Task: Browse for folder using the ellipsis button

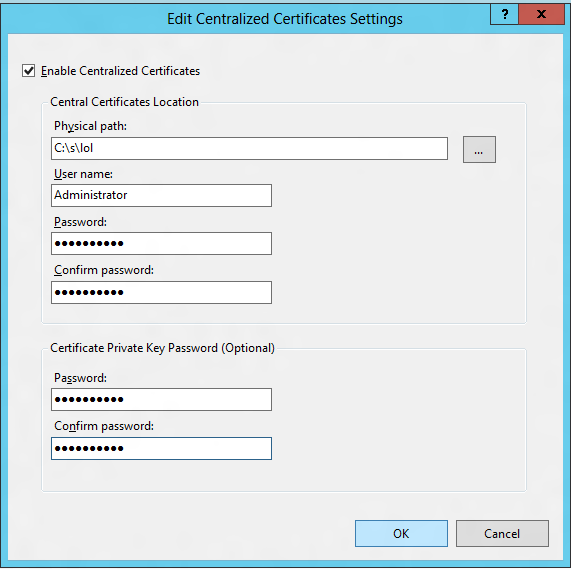Action: point(479,150)
